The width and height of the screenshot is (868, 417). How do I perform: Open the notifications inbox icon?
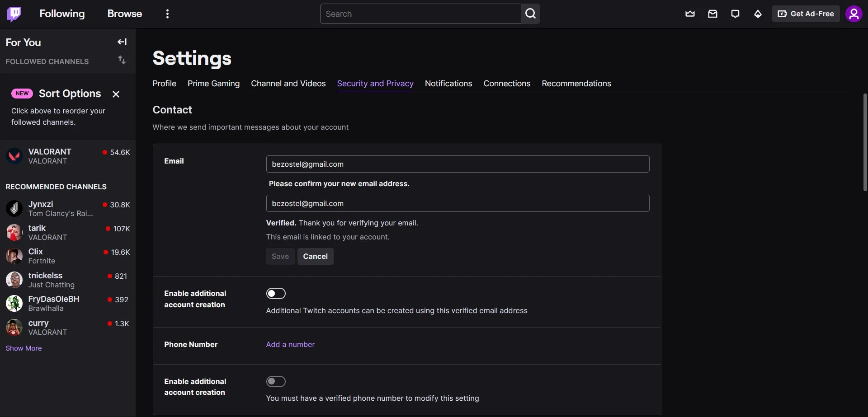(x=712, y=14)
